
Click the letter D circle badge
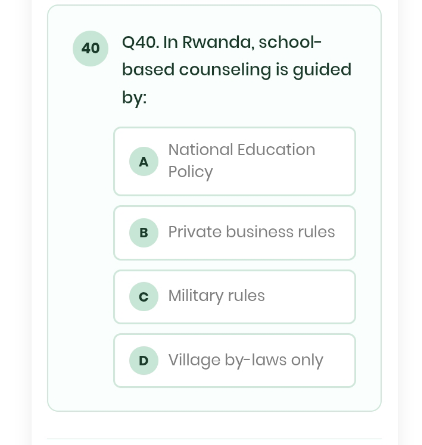(144, 360)
